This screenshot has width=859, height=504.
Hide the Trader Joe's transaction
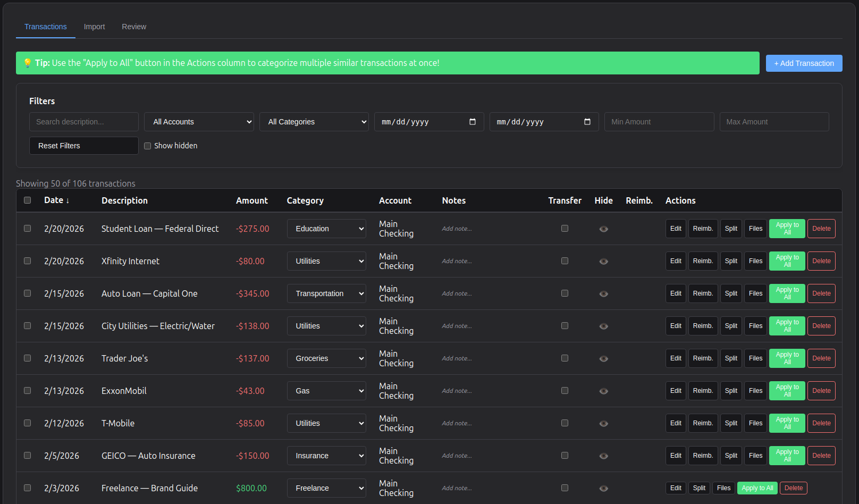(x=603, y=358)
